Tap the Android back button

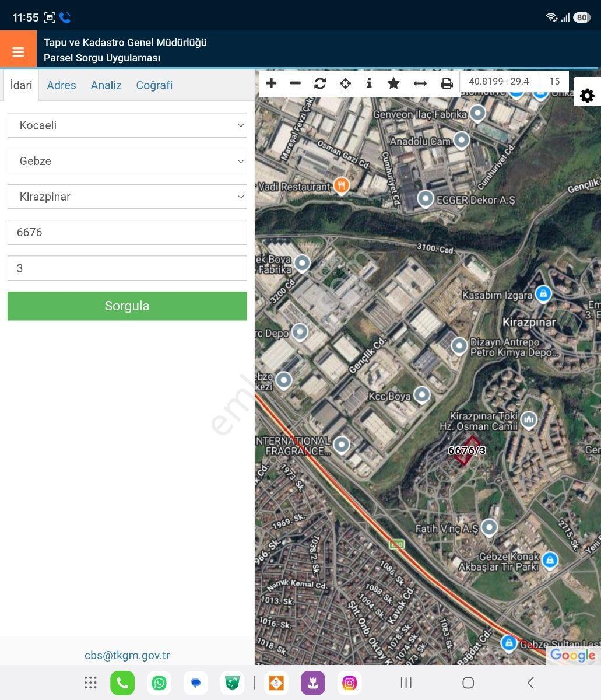(530, 682)
